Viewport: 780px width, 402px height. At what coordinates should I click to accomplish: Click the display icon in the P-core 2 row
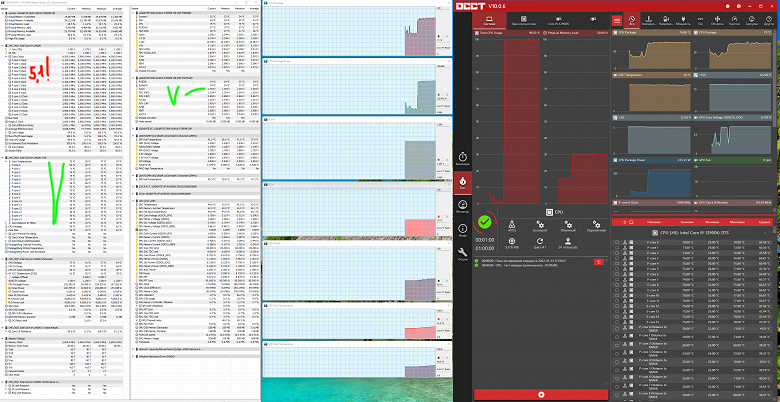pos(631,253)
